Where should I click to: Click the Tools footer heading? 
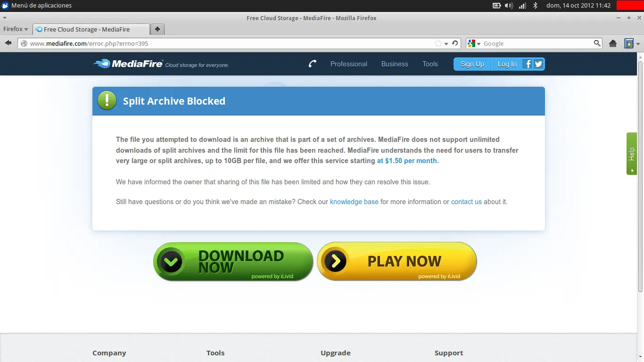215,353
